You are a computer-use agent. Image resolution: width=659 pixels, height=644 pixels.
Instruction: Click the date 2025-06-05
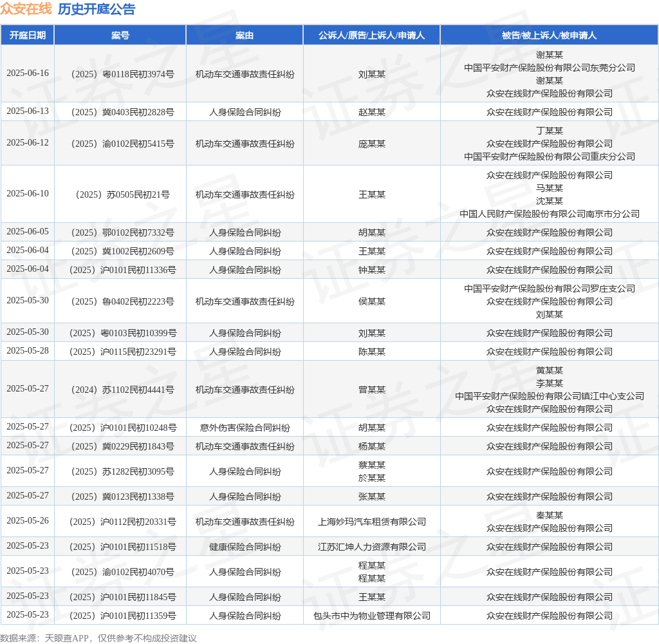(x=28, y=231)
